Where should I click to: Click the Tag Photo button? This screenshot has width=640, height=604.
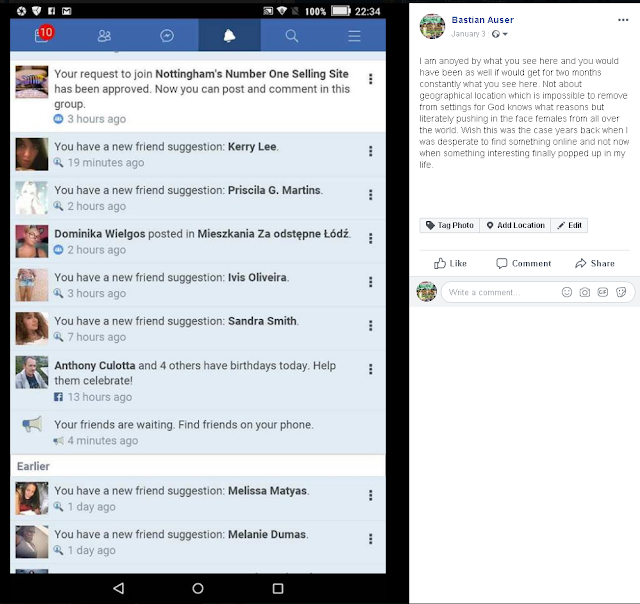point(449,225)
